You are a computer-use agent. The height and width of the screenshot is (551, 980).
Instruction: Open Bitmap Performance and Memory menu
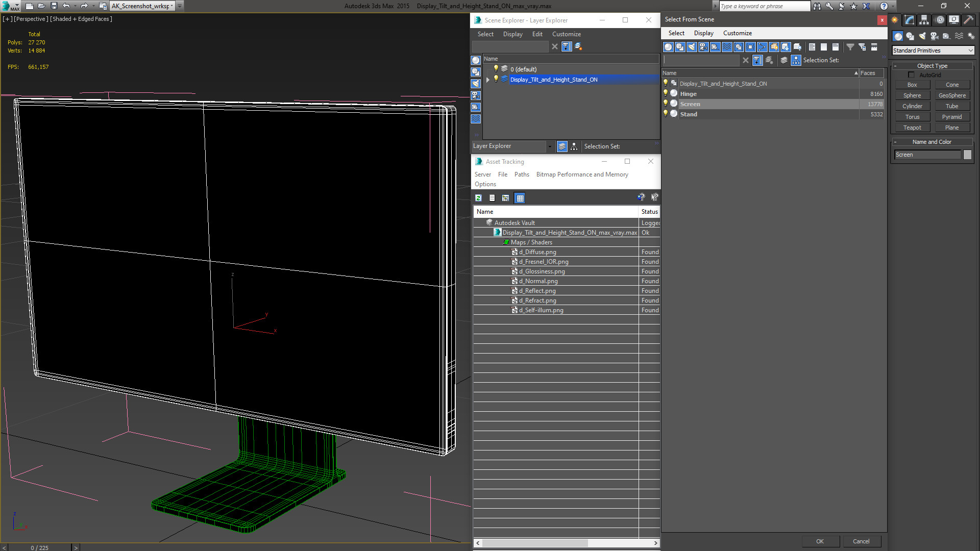tap(582, 174)
